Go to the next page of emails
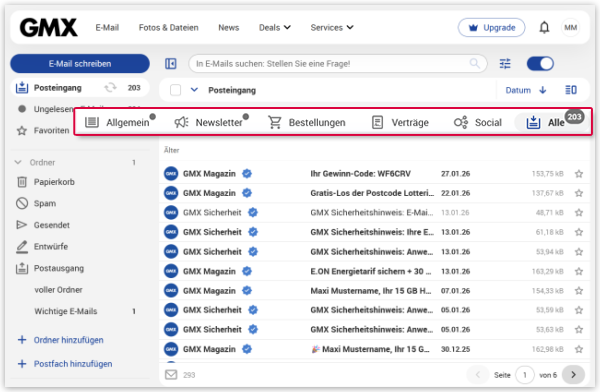The height and width of the screenshot is (392, 600). pyautogui.click(x=573, y=375)
